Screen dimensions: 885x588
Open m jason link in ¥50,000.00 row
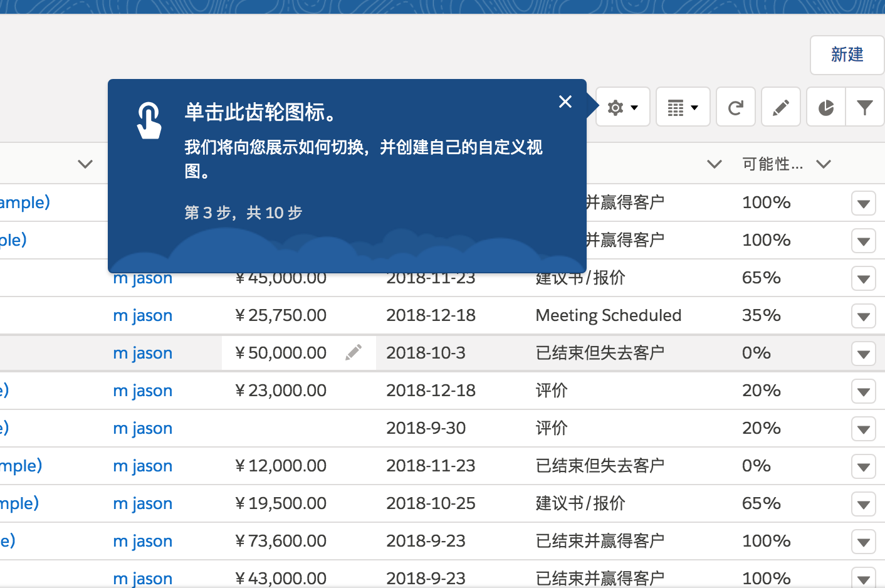pyautogui.click(x=143, y=353)
